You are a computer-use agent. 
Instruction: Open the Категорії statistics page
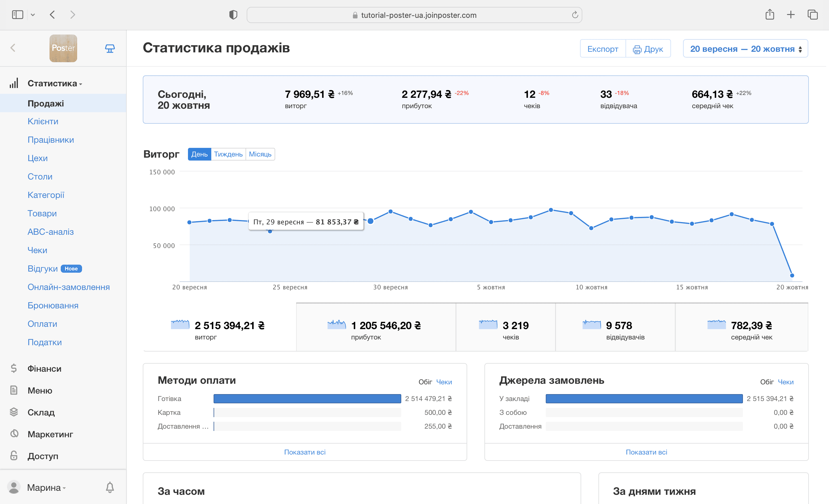click(x=46, y=195)
